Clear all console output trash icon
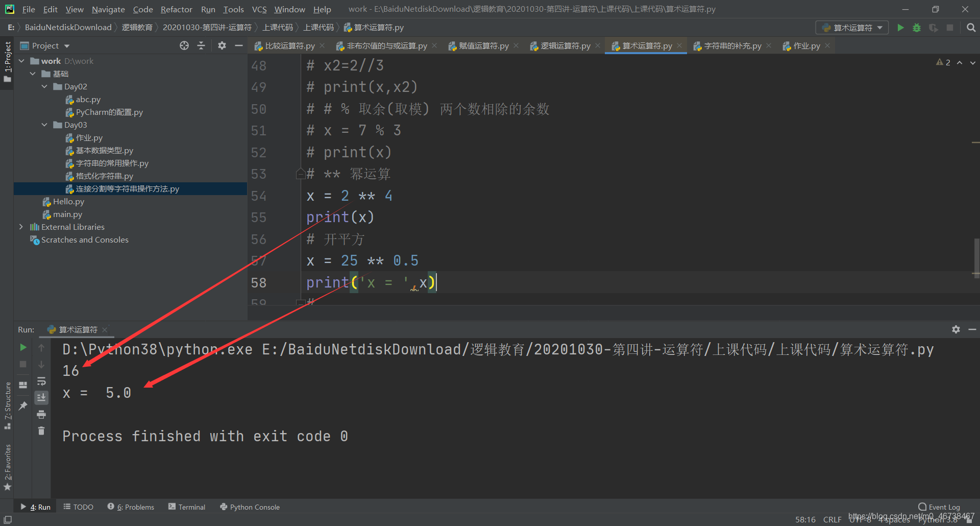 (x=41, y=431)
